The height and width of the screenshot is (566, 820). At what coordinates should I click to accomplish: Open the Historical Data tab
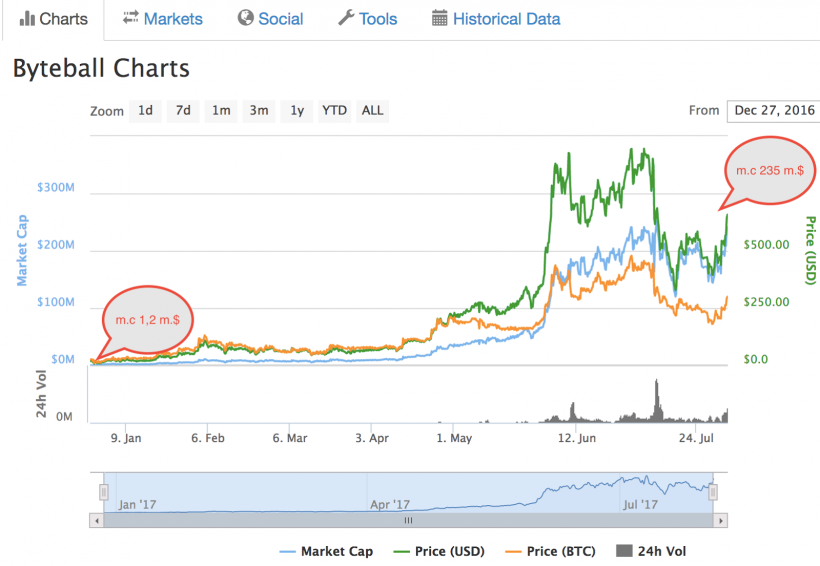[x=506, y=18]
